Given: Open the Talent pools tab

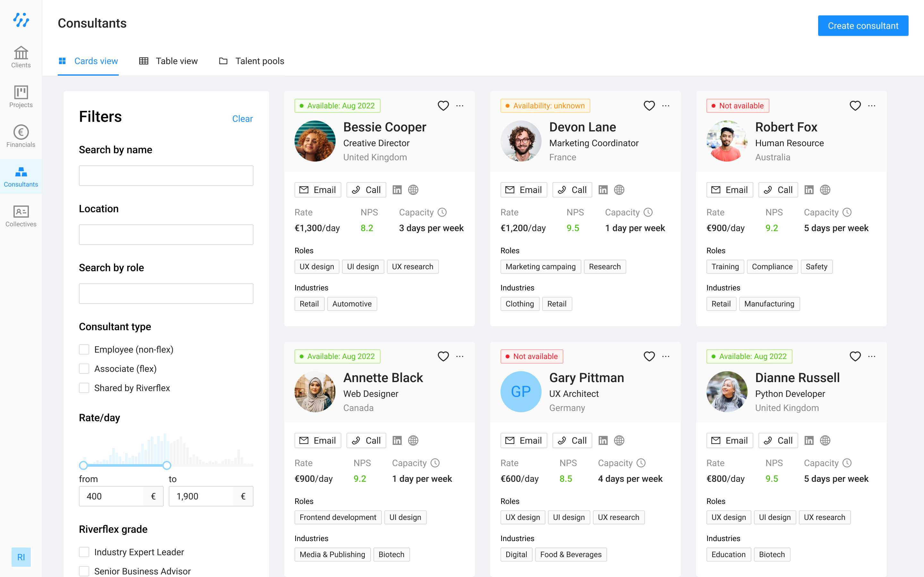Looking at the screenshot, I should point(252,61).
